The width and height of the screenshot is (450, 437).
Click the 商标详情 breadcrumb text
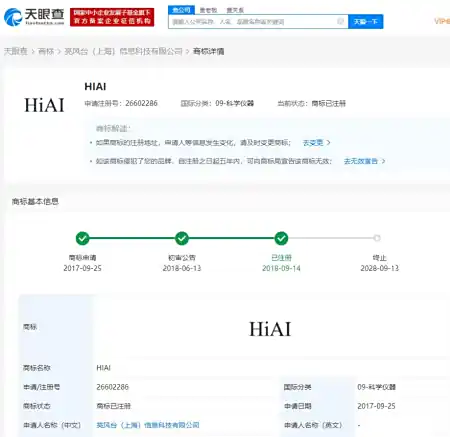(x=208, y=51)
